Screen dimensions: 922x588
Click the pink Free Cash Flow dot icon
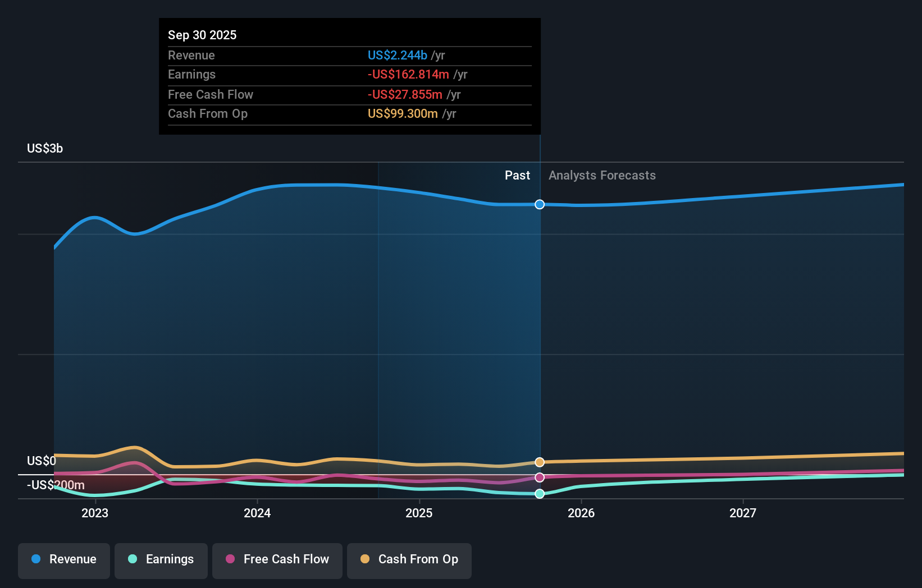pyautogui.click(x=230, y=560)
